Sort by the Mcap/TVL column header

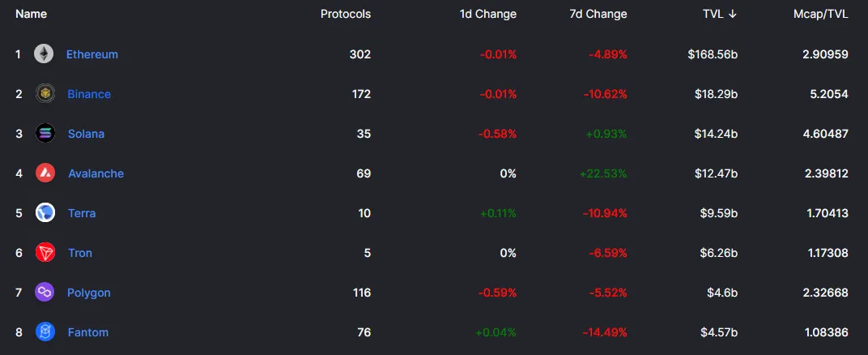click(820, 15)
